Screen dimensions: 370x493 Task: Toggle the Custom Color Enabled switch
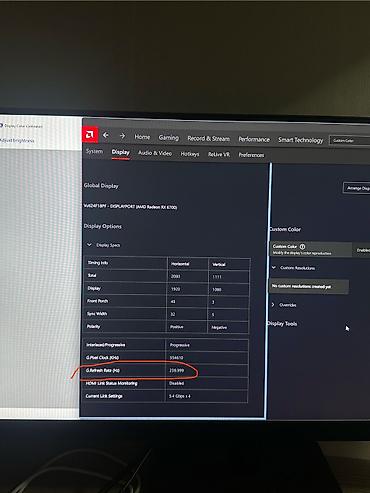[363, 250]
